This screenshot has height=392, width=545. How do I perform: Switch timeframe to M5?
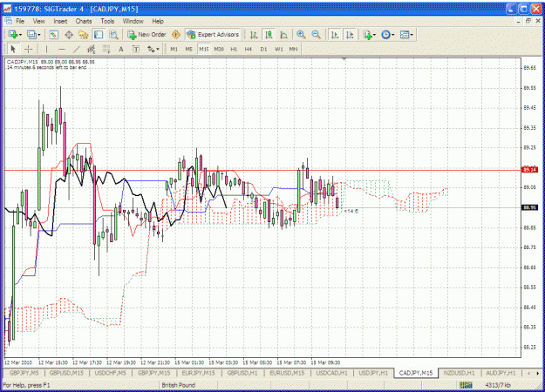coord(188,50)
